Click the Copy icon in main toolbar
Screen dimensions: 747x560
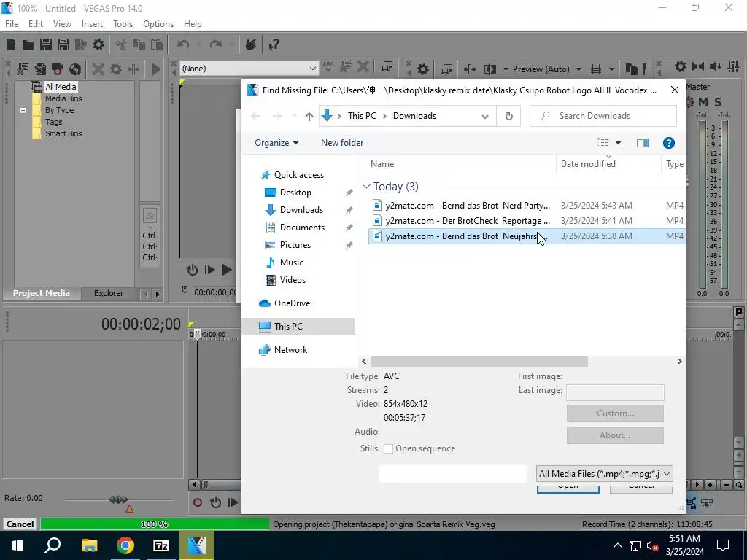coord(139,44)
